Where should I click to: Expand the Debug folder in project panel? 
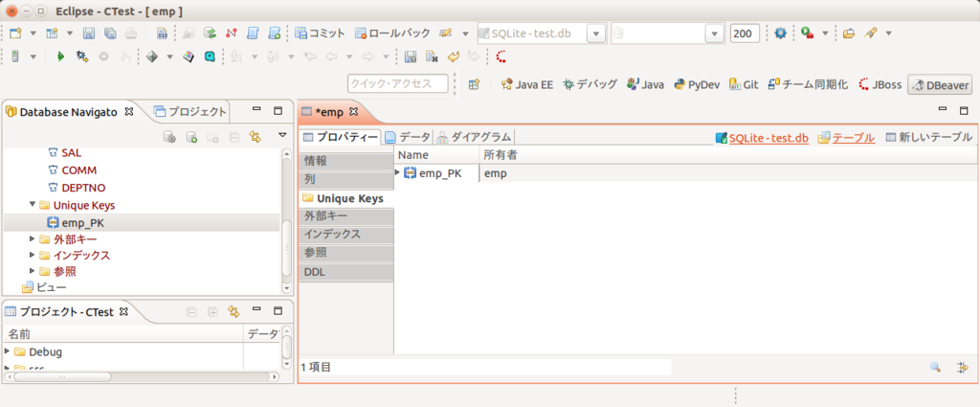(x=7, y=350)
